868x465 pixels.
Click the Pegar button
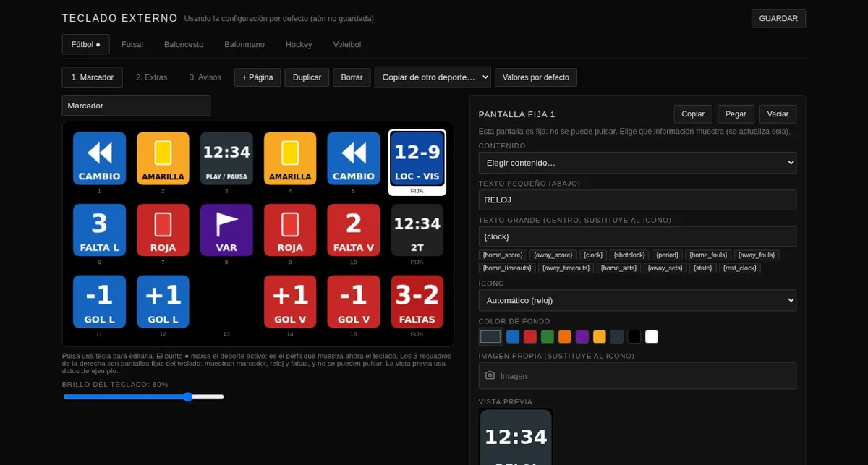point(736,114)
